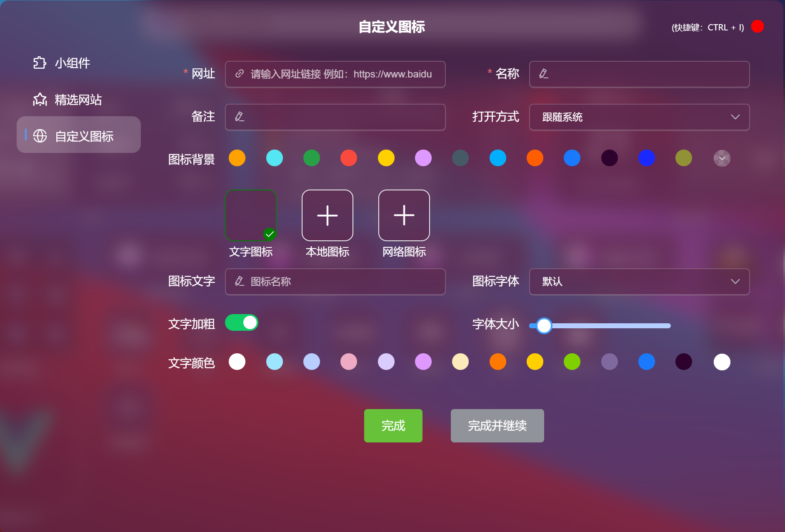Viewport: 785px width, 532px height.
Task: Click the red dot close button
Action: point(757,26)
